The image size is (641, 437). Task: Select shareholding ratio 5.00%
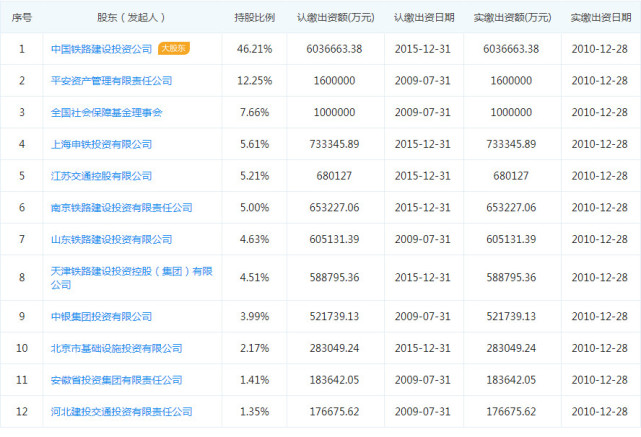pos(254,208)
